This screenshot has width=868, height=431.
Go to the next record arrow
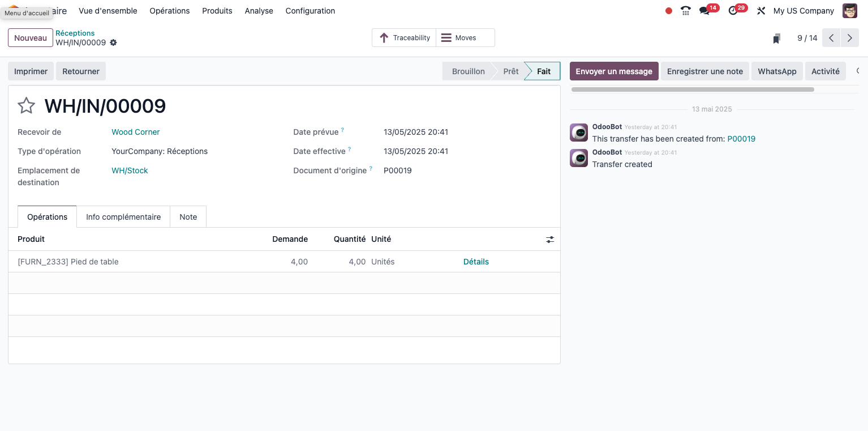(x=850, y=38)
